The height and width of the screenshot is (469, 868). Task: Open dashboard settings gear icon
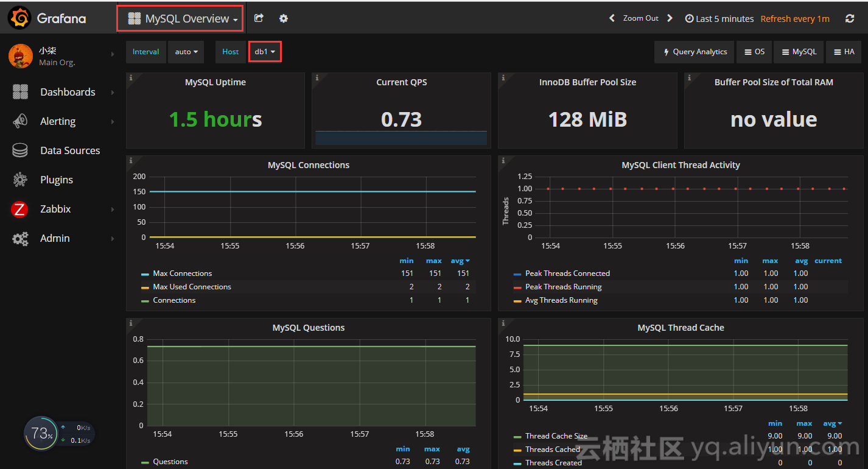pyautogui.click(x=284, y=18)
